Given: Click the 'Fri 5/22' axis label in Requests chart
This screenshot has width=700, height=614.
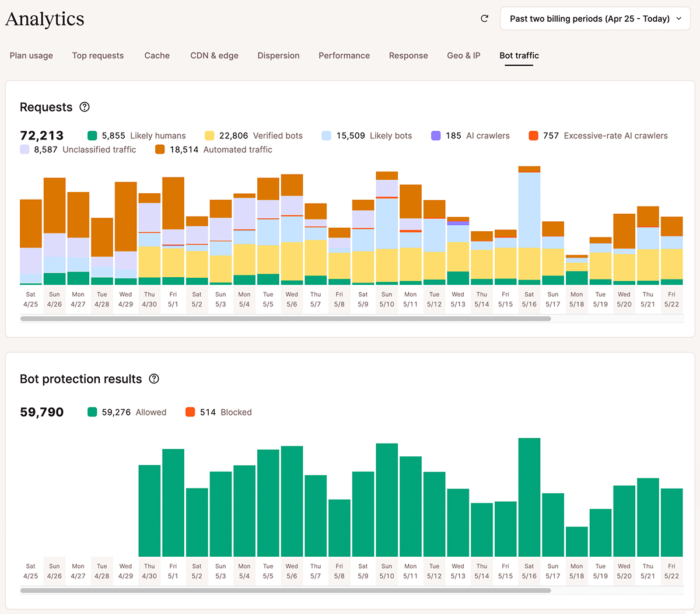Looking at the screenshot, I should click(x=671, y=299).
